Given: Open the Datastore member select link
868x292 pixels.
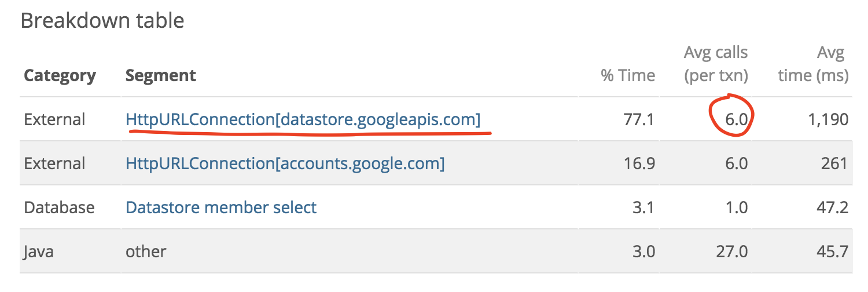Looking at the screenshot, I should coord(221,207).
